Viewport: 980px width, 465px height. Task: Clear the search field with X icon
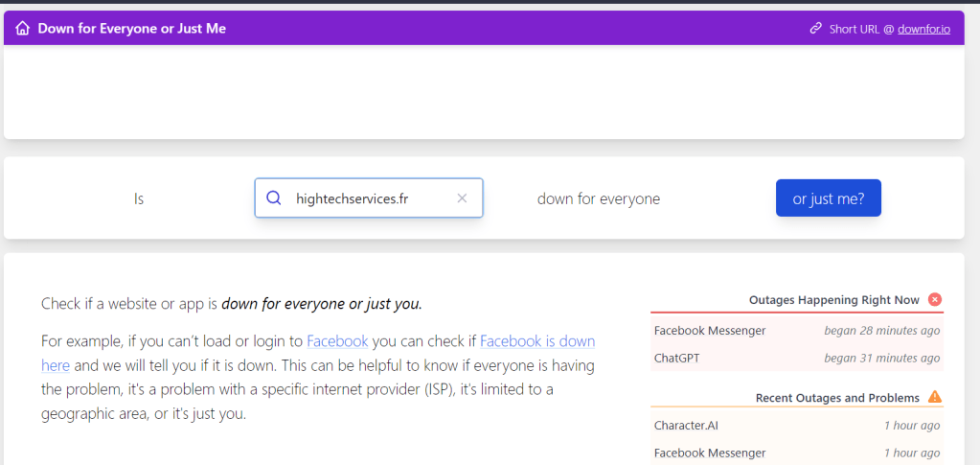[462, 198]
